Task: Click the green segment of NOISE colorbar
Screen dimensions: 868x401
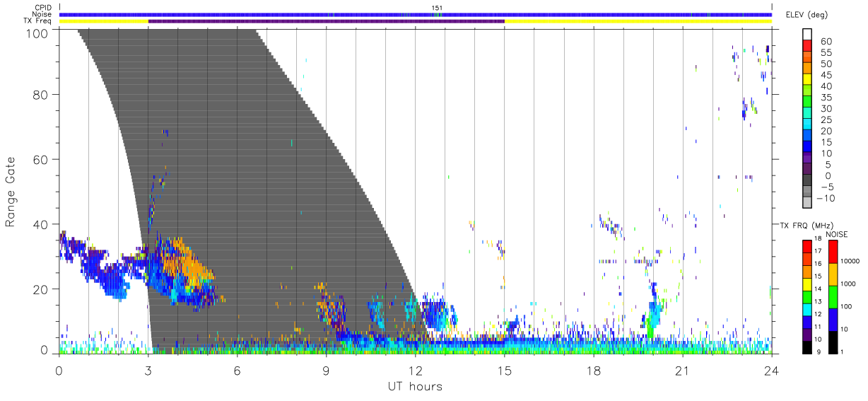Action: point(833,296)
